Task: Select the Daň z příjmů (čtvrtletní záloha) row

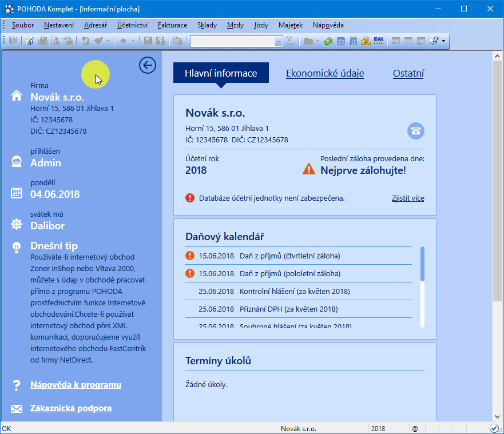Action: click(x=299, y=256)
